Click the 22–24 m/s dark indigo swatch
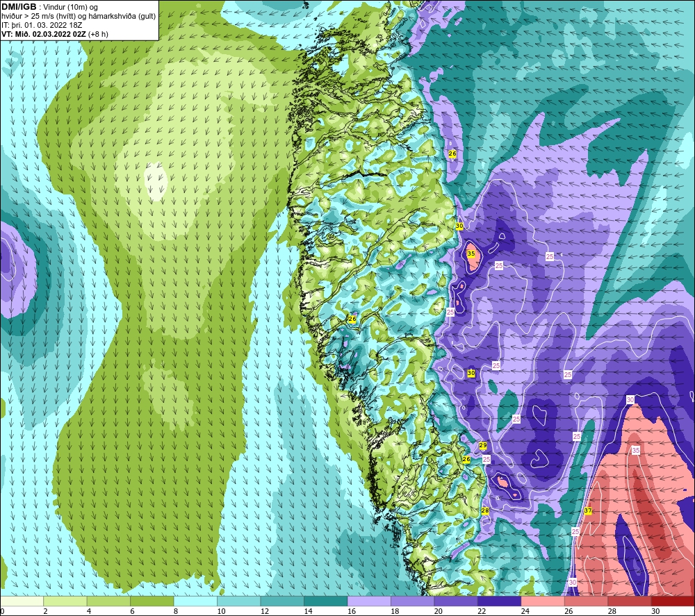This screenshot has height=616, width=695. pos(500,601)
